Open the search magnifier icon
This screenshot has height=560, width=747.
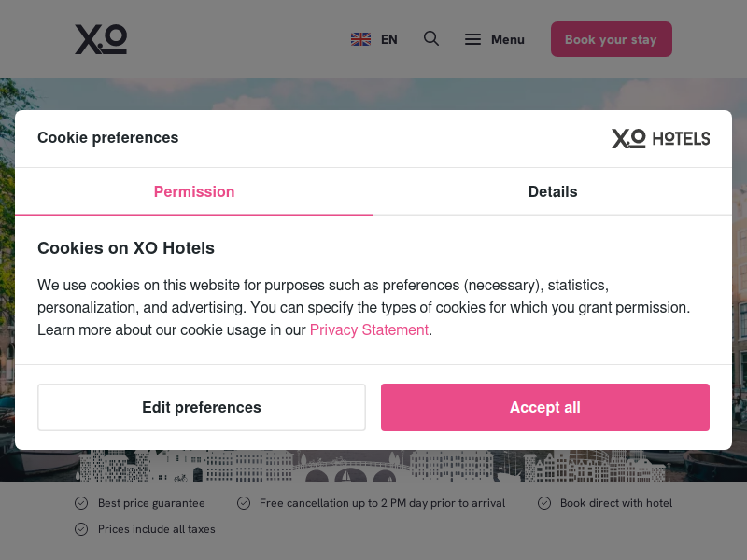coord(431,38)
